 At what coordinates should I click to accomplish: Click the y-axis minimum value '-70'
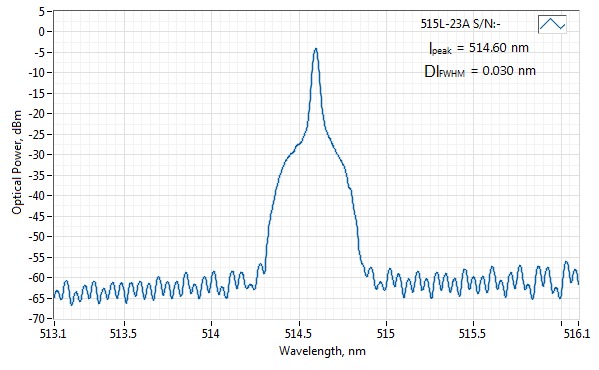pyautogui.click(x=36, y=318)
